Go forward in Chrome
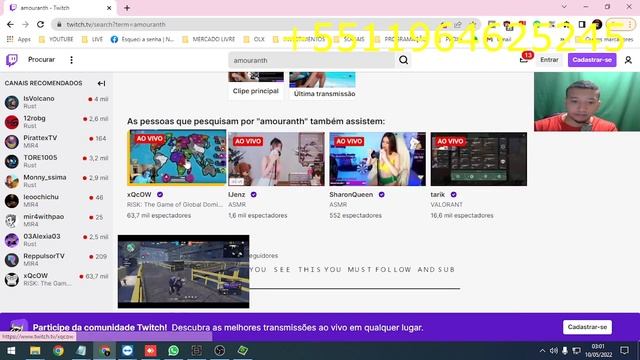This screenshot has height=360, width=640. point(25,24)
